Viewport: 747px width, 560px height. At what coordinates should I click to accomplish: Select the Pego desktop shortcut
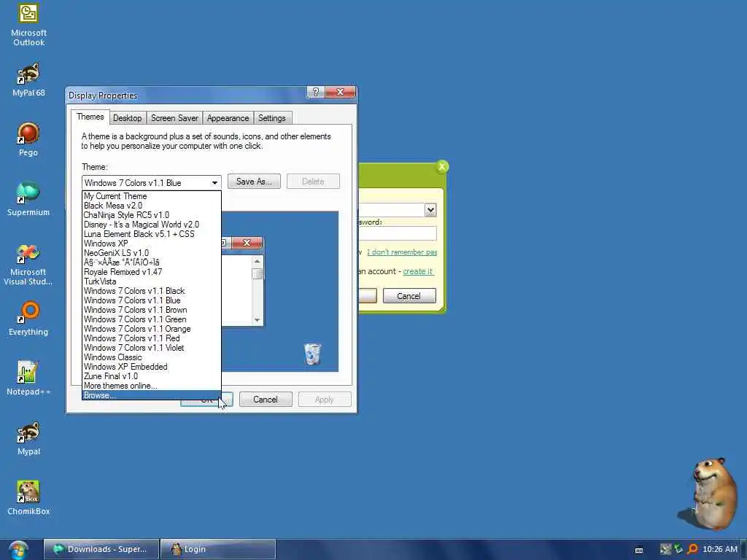tap(28, 139)
